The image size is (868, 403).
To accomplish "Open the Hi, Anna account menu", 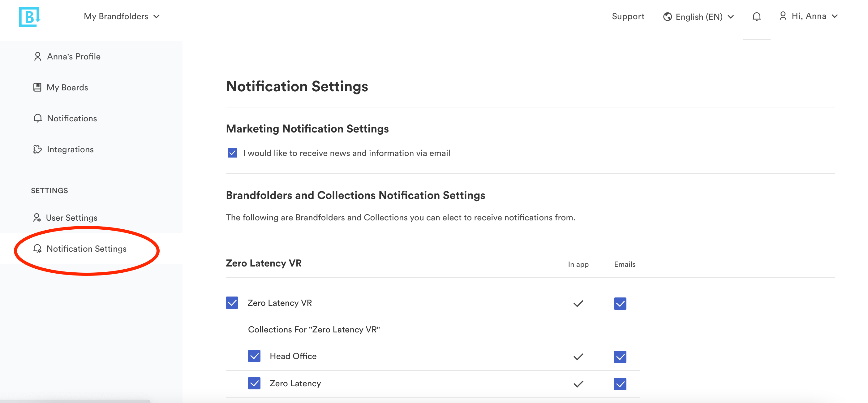I will [x=808, y=16].
